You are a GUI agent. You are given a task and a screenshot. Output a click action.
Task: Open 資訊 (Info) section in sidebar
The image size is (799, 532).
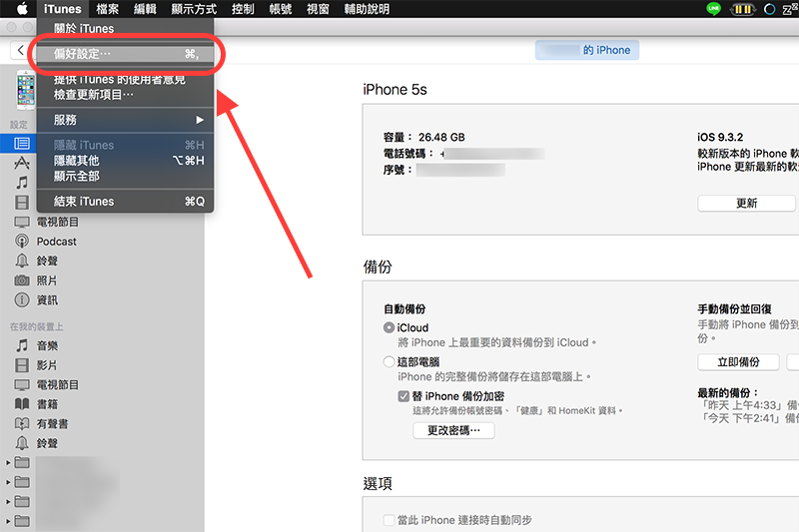47,299
